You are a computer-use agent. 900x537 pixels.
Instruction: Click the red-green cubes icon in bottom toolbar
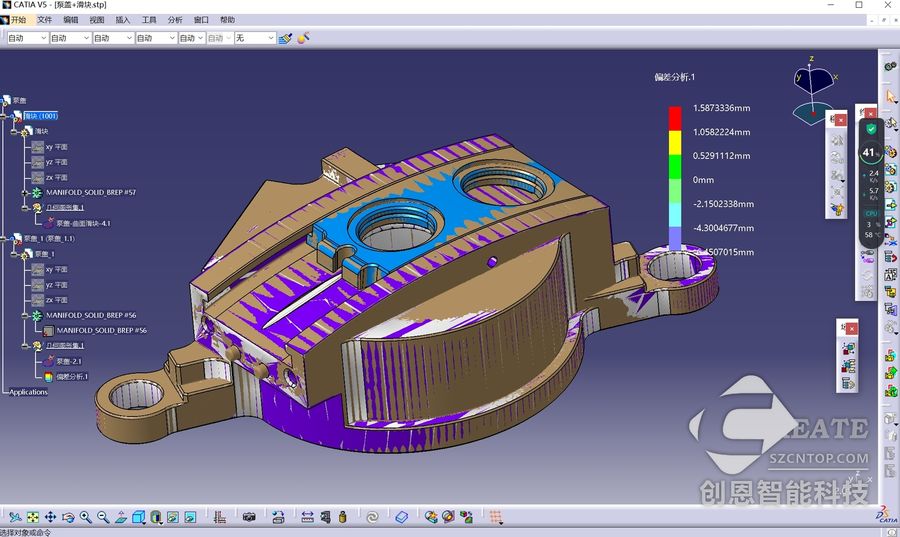pyautogui.click(x=466, y=517)
